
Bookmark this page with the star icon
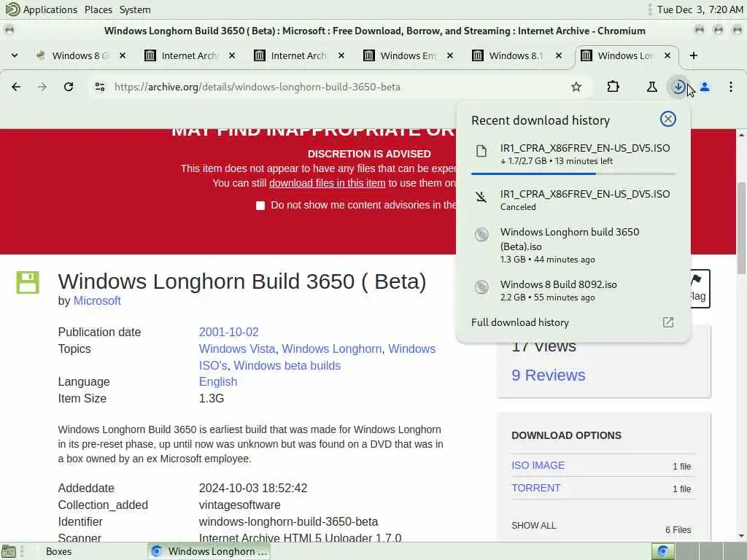(x=576, y=87)
